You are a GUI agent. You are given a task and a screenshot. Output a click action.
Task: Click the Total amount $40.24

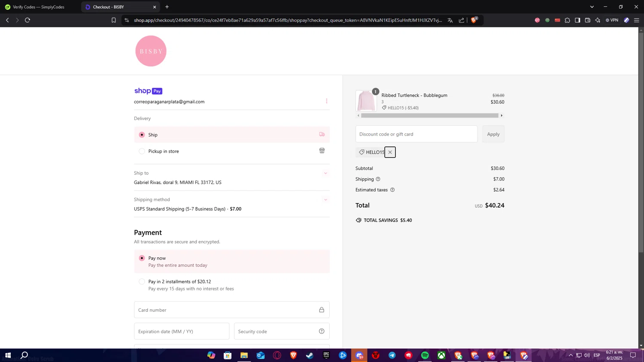pyautogui.click(x=495, y=205)
